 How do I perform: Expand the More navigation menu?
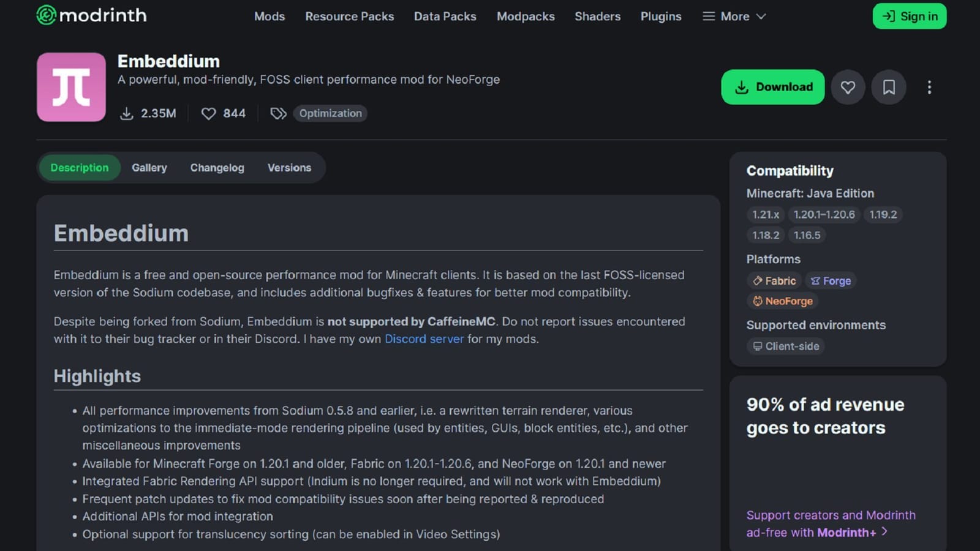click(x=734, y=17)
